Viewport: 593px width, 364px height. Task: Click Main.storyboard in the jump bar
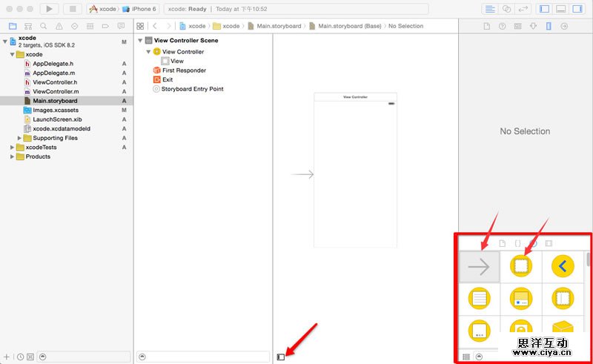click(x=279, y=26)
